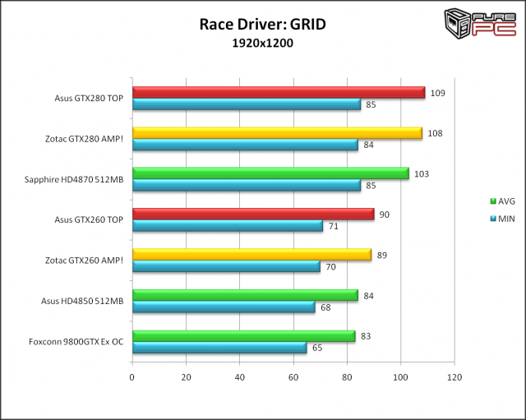
Task: Click the x-axis tick label 0
Action: point(132,377)
